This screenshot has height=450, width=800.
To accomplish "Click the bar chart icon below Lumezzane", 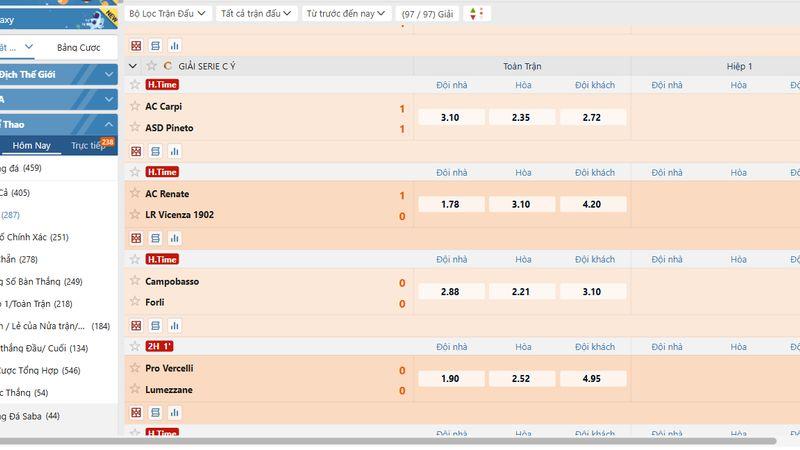I will [x=174, y=412].
